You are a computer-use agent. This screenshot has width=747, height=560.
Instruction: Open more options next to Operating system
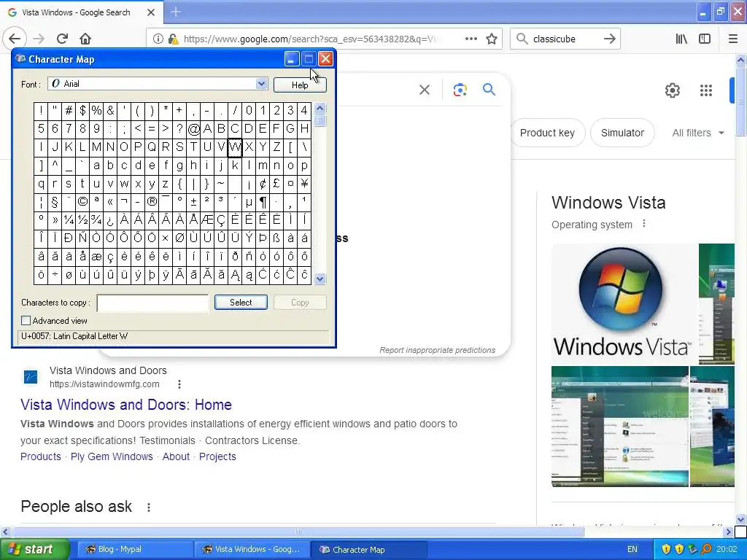pos(644,223)
